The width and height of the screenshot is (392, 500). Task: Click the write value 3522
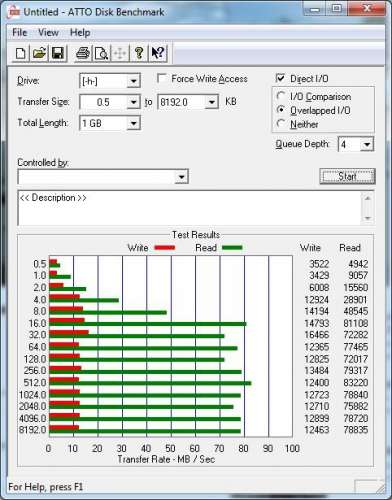point(319,264)
